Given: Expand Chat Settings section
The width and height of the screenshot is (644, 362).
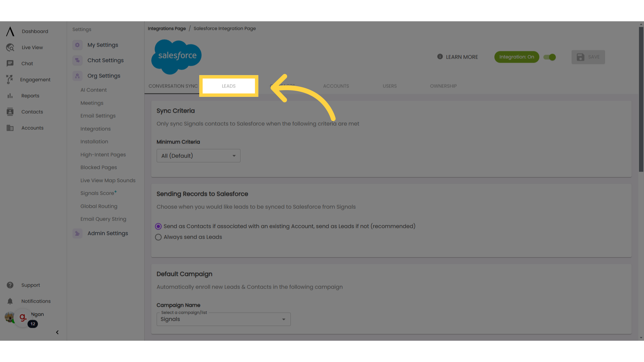Looking at the screenshot, I should pyautogui.click(x=106, y=60).
